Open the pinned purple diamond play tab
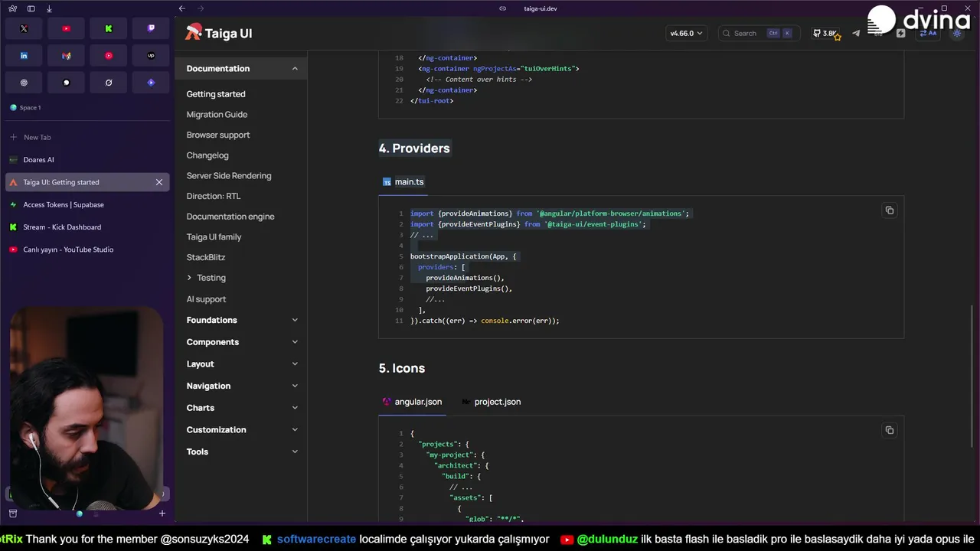 (x=151, y=83)
